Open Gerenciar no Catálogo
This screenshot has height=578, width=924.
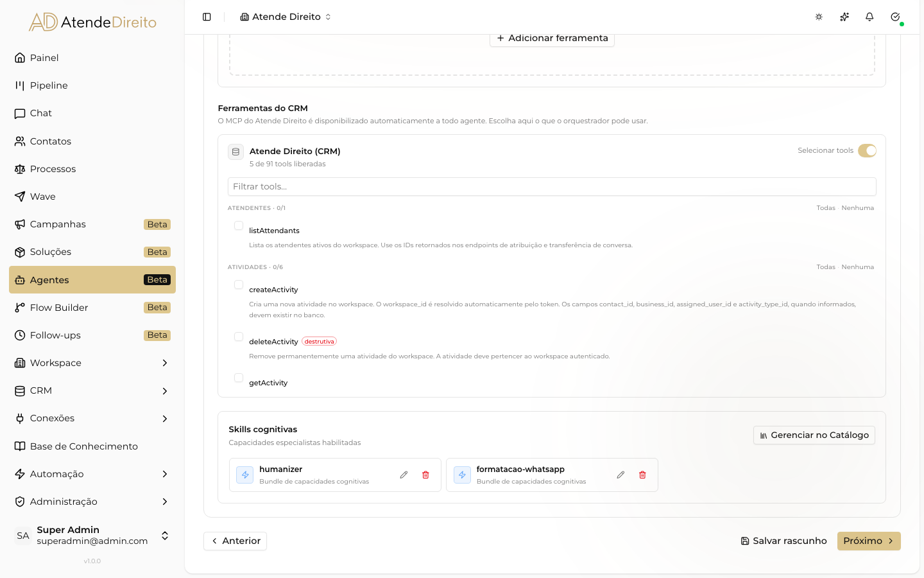click(x=814, y=435)
